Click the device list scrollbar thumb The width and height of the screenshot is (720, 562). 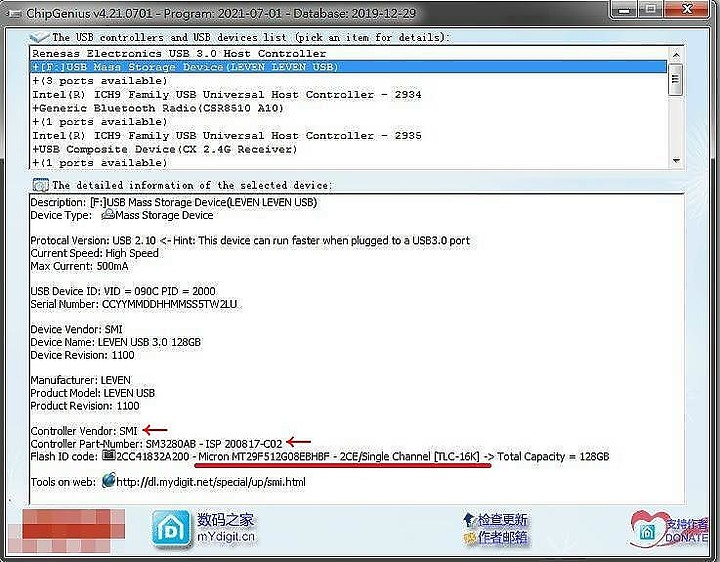675,79
